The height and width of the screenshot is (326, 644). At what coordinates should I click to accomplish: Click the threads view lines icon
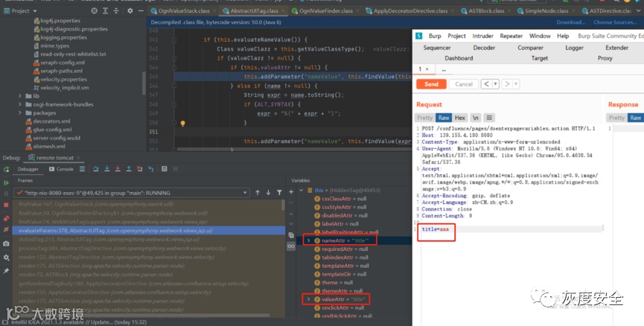coord(82,169)
